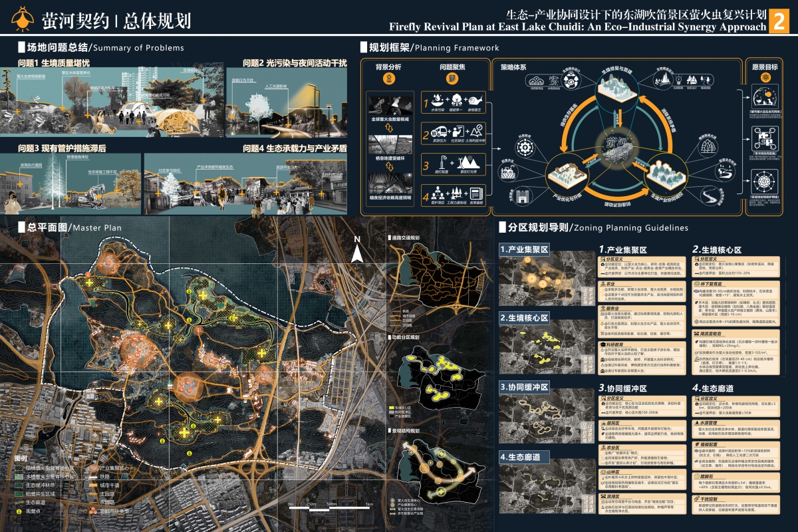Click the 科研教育 gear icon in the strategy diagram
The width and height of the screenshot is (798, 532).
pyautogui.click(x=523, y=146)
